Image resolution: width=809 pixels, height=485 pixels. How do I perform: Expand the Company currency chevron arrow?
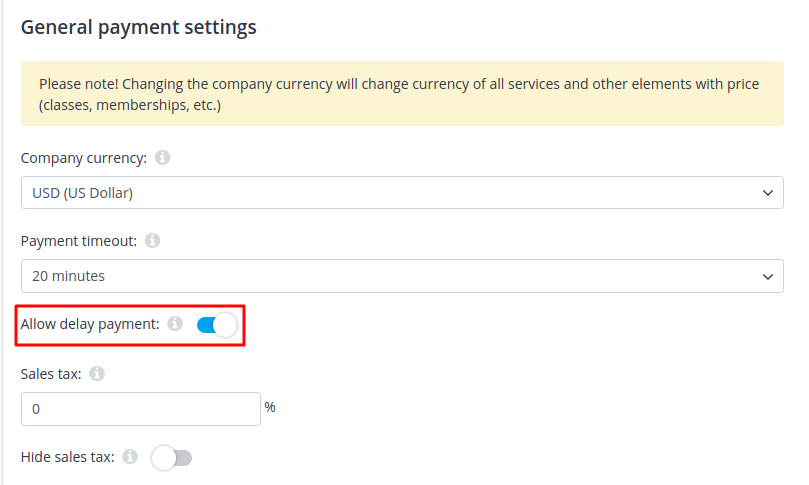tap(767, 193)
